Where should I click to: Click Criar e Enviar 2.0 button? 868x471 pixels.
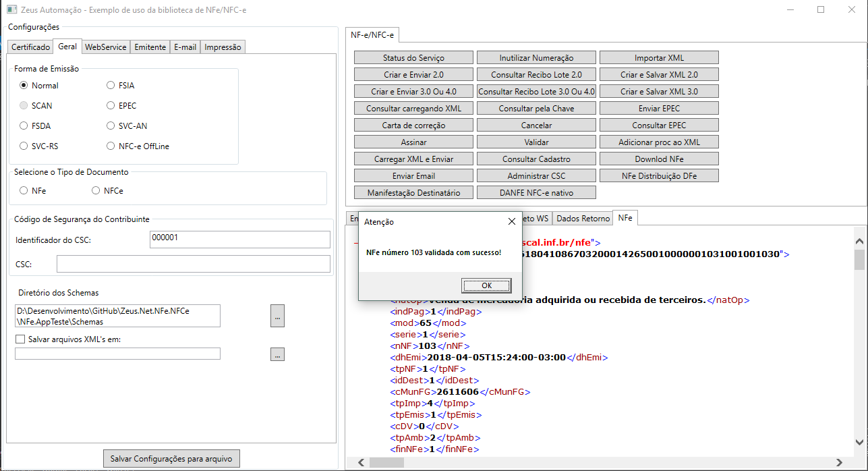(x=413, y=75)
